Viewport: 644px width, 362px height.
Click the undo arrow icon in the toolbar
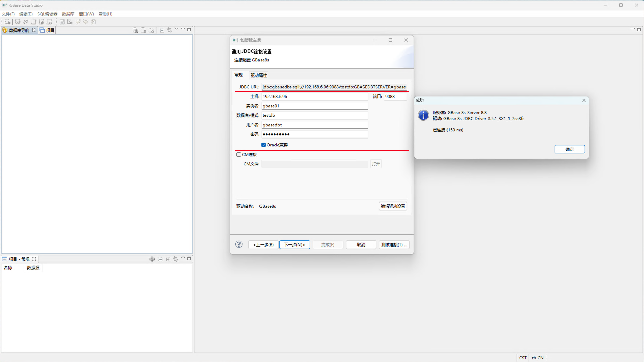78,22
